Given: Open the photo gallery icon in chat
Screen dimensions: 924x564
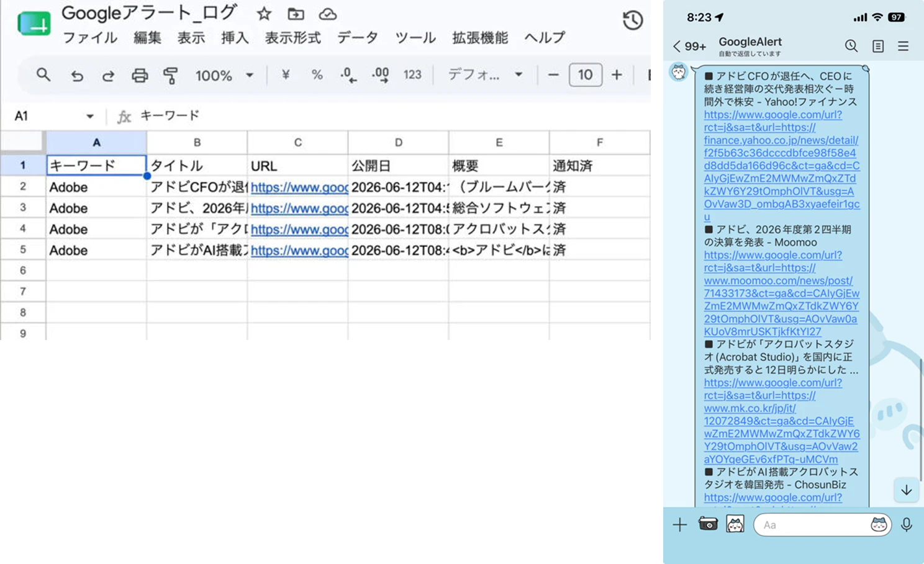Looking at the screenshot, I should point(735,524).
